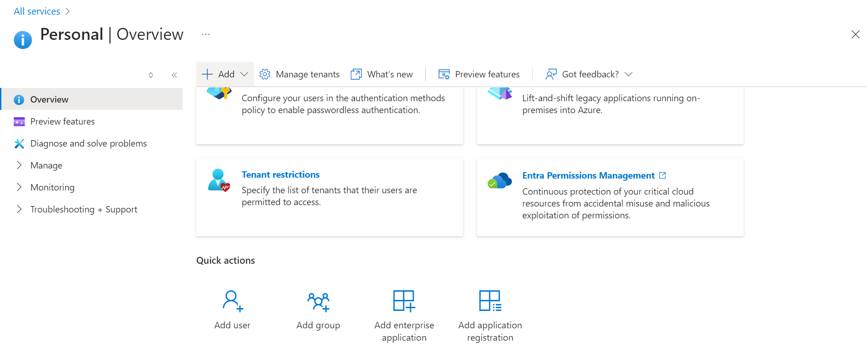Screen dimensions: 868x348
Task: Click the Preview features sidebar icon
Action: [x=19, y=121]
